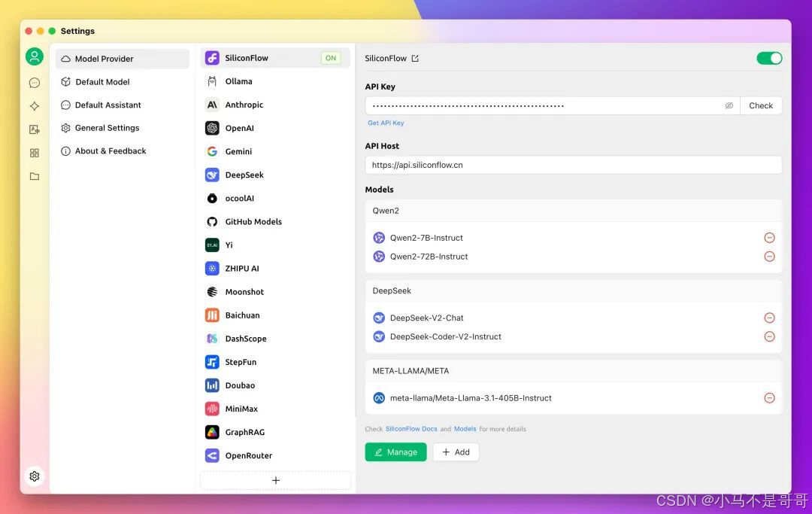Show the hidden API key

pyautogui.click(x=729, y=105)
